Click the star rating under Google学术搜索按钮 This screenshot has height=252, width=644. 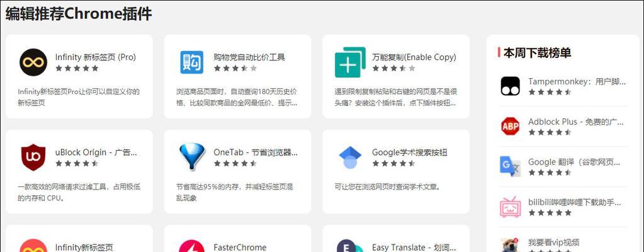pos(394,164)
